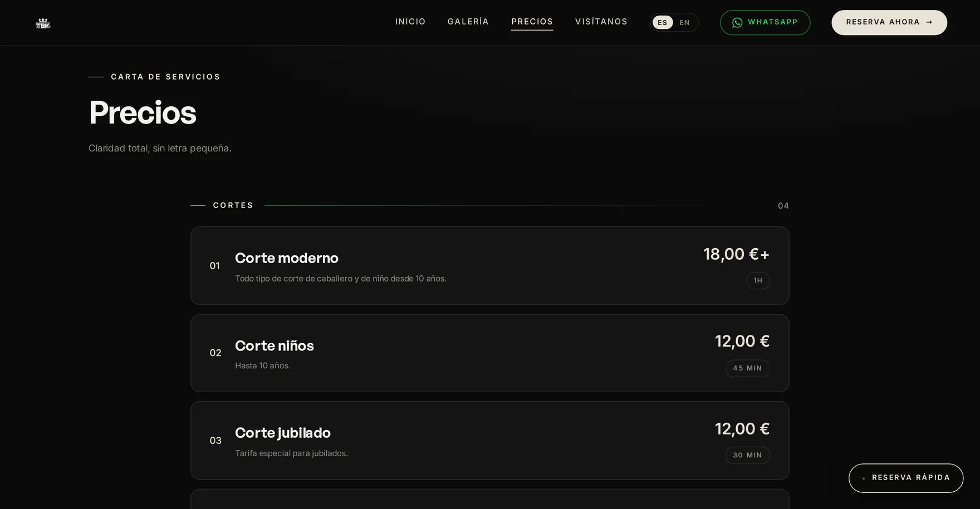
Task: Click the 18,00 €+ price
Action: point(737,254)
